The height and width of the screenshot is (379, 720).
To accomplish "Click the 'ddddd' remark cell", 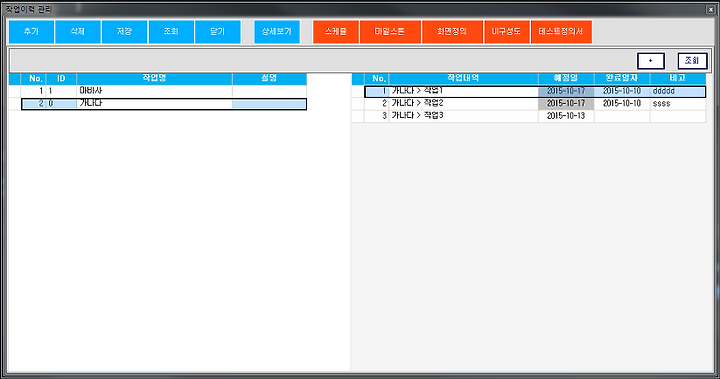I will (678, 91).
